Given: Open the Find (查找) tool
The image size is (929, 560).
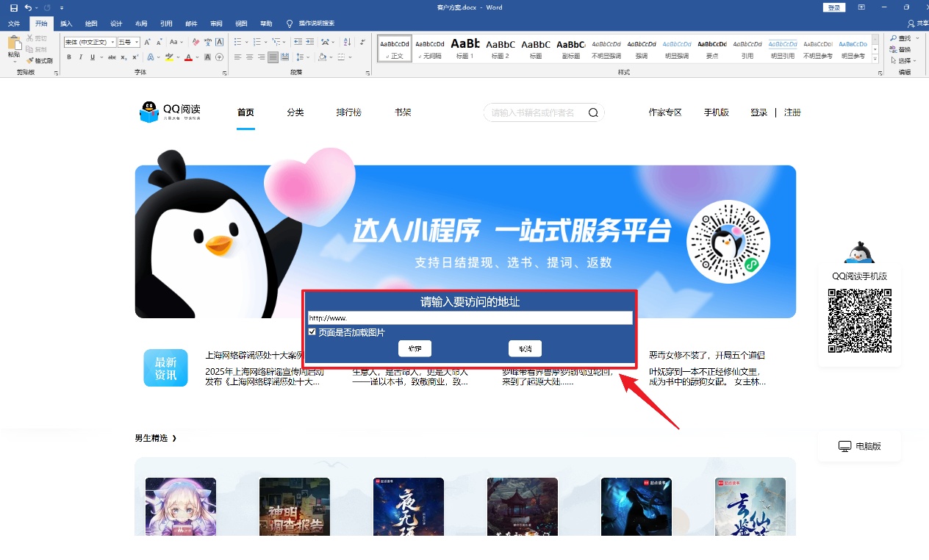Looking at the screenshot, I should pyautogui.click(x=903, y=37).
